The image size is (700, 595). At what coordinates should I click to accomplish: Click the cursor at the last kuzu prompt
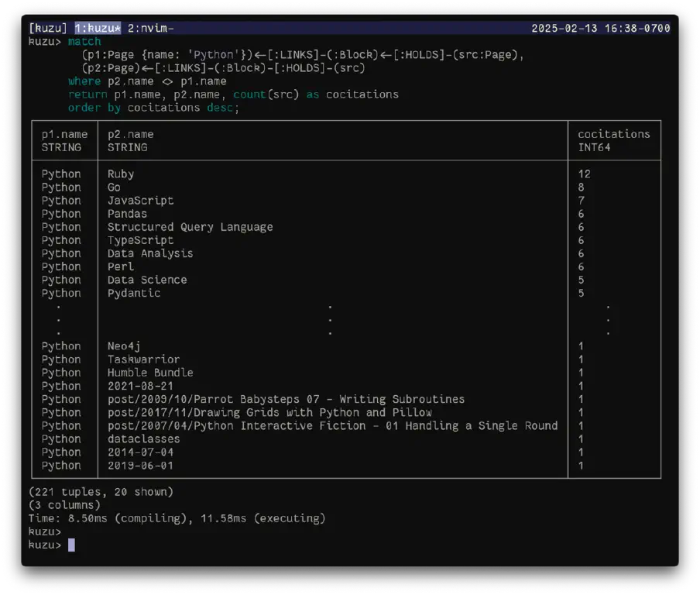[x=71, y=545]
